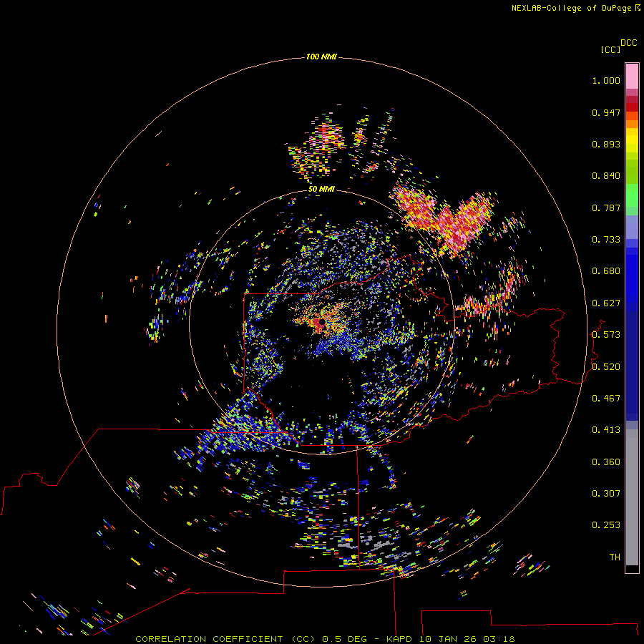Click the CORRELATION COEFFICIENT (CC) title text

pyautogui.click(x=225, y=639)
